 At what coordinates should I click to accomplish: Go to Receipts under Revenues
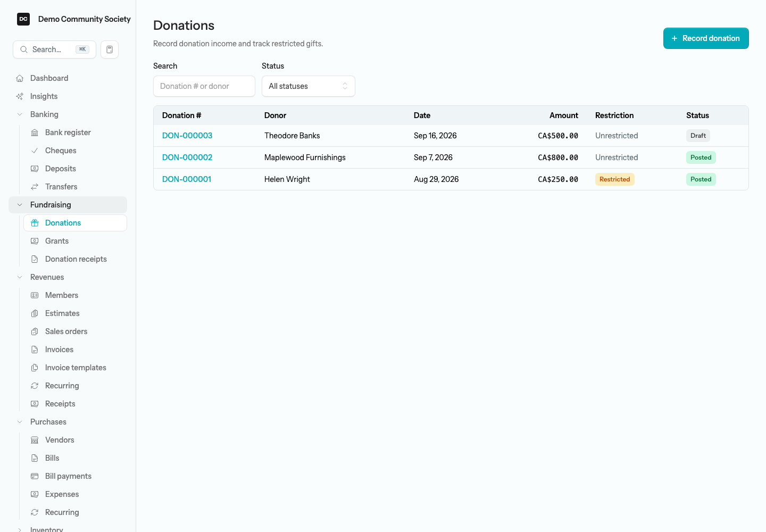tap(75, 404)
